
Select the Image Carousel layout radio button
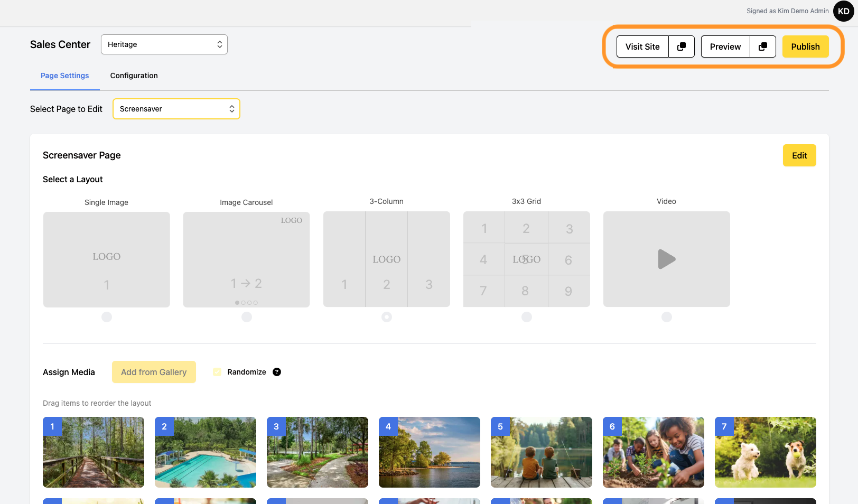pyautogui.click(x=247, y=317)
